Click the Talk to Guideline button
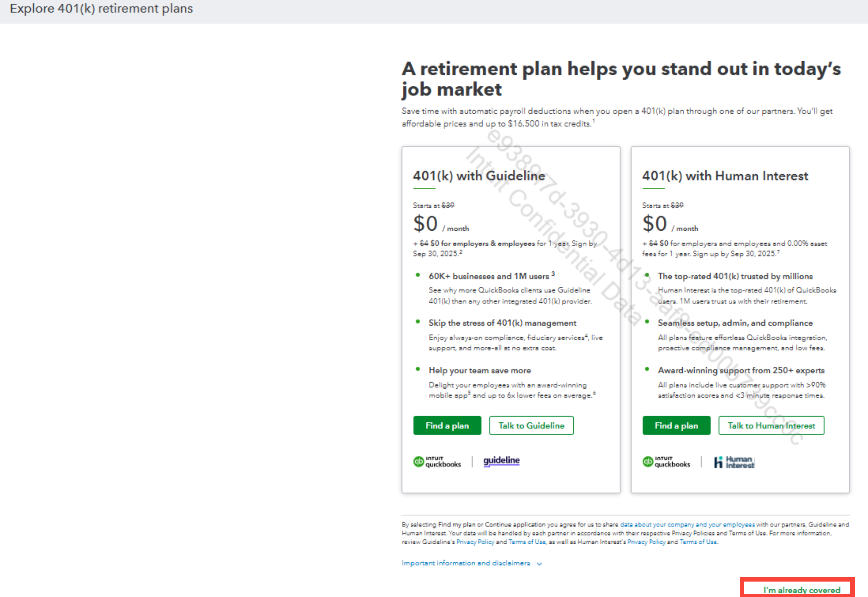868x597 pixels. coord(531,426)
